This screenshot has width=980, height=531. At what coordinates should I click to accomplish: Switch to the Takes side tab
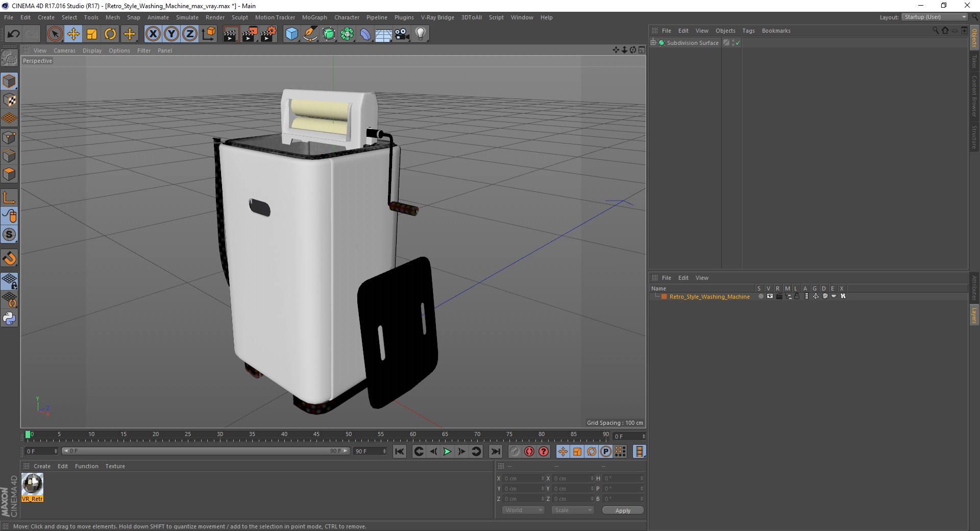point(974,61)
